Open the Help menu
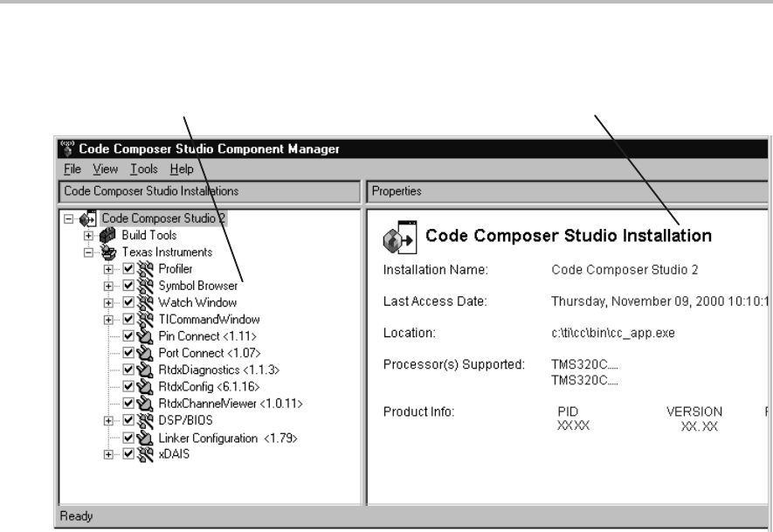 coord(182,169)
